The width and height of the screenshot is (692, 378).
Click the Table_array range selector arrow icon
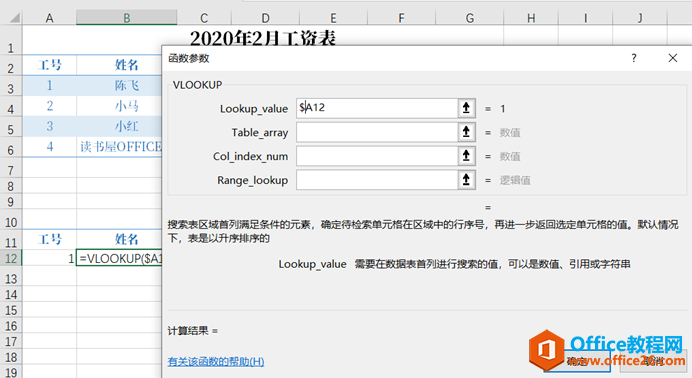(466, 132)
